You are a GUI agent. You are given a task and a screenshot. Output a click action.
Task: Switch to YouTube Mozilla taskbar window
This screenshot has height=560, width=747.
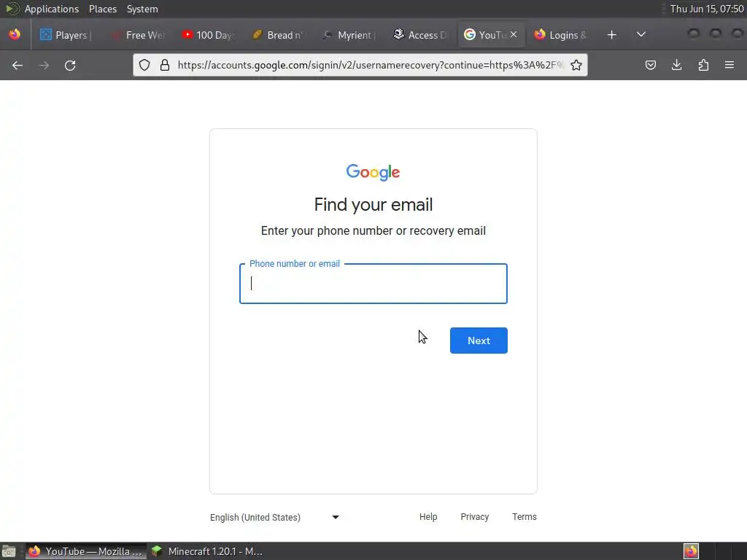(x=86, y=551)
